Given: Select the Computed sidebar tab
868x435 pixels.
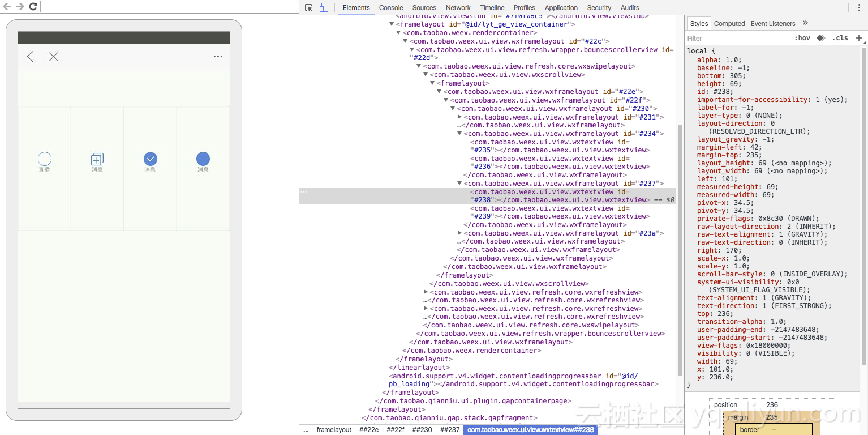Looking at the screenshot, I should [x=729, y=23].
